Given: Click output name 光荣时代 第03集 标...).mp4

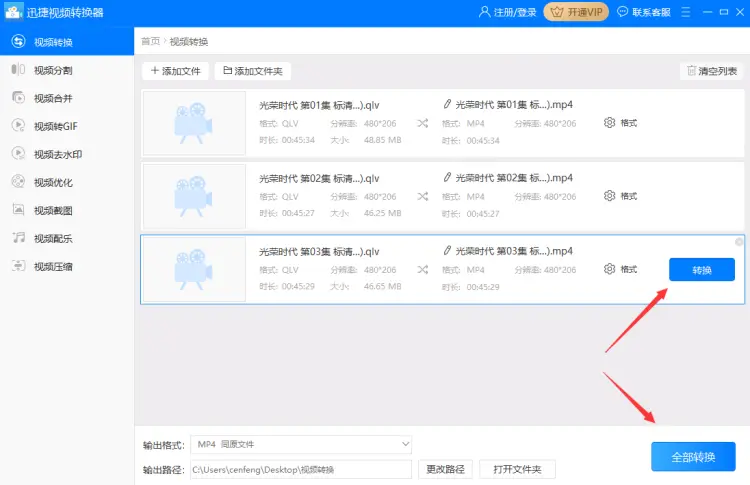Looking at the screenshot, I should click(x=514, y=251).
